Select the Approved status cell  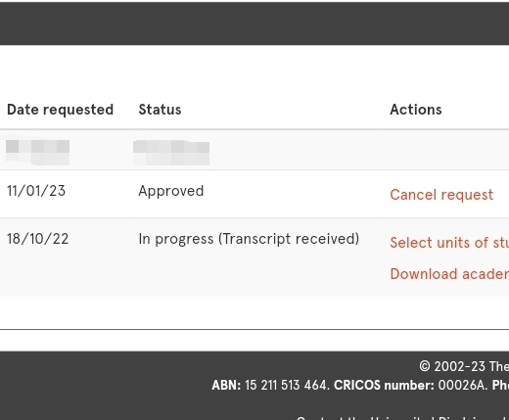point(171,191)
